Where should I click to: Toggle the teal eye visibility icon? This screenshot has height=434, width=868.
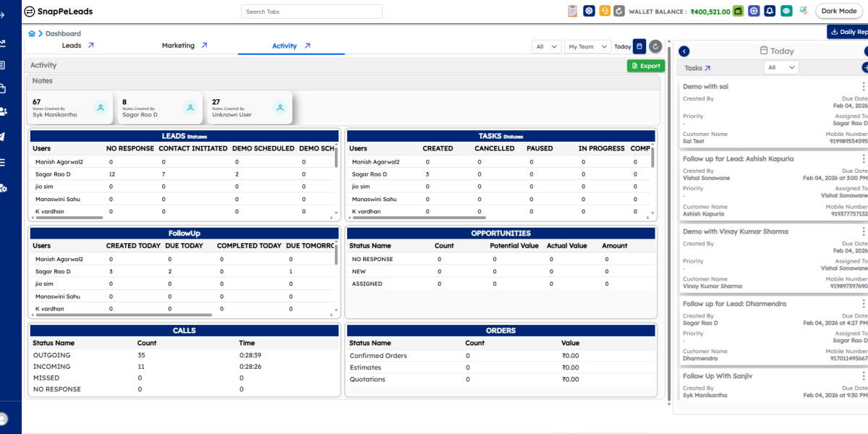pos(786,11)
